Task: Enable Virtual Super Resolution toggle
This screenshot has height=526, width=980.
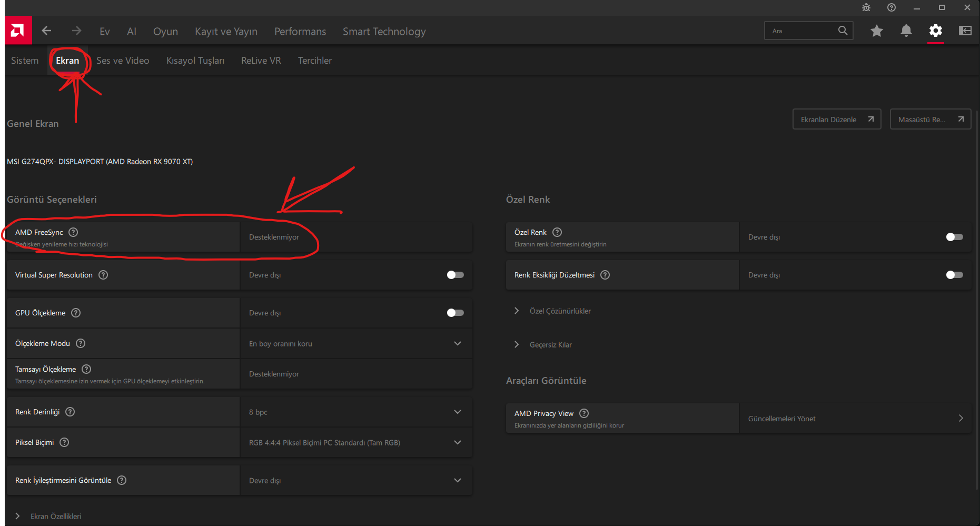Action: (455, 275)
